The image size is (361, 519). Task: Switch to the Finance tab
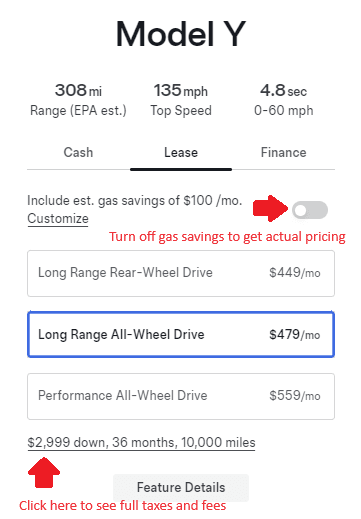[x=283, y=153]
